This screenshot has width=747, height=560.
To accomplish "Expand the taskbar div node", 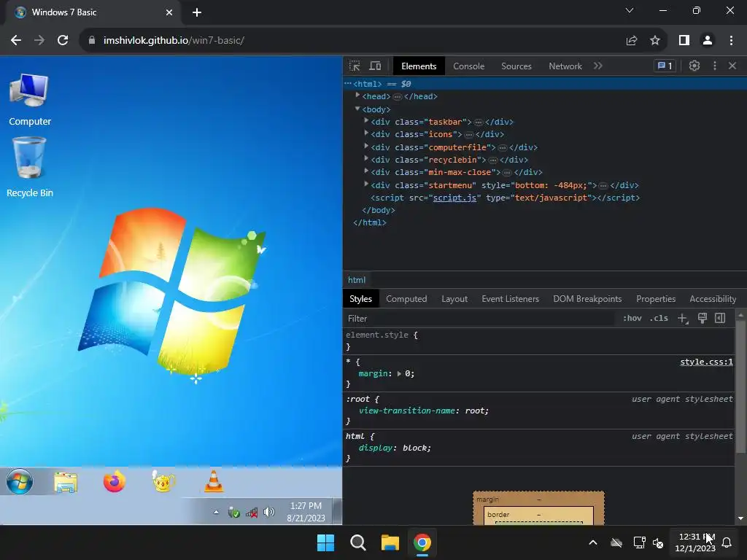I will 366,120.
